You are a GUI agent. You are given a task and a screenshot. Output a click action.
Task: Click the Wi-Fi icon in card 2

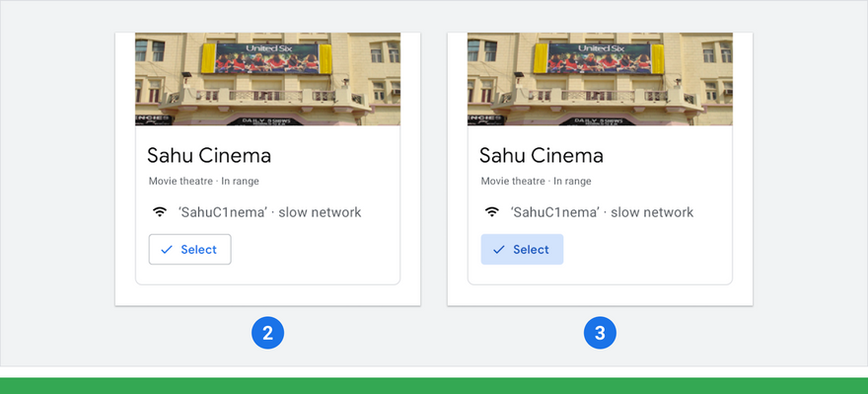tap(160, 211)
